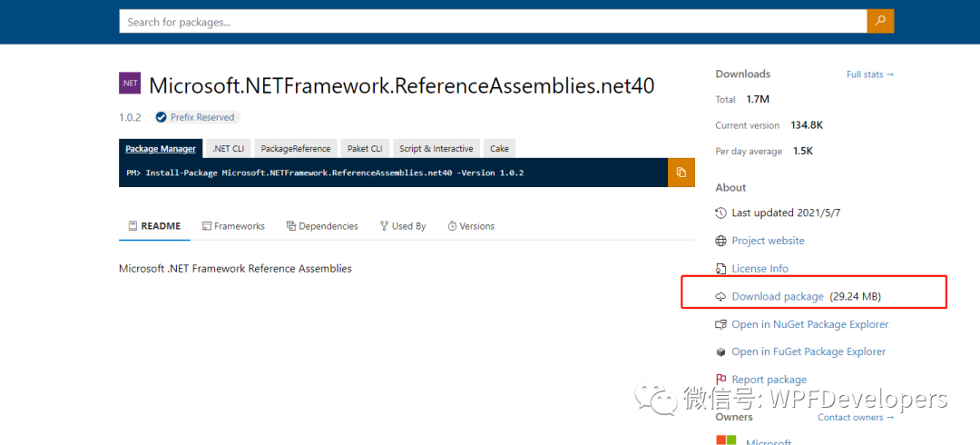Open the Paket CLI tab
Image resolution: width=980 pixels, height=445 pixels.
click(x=365, y=148)
